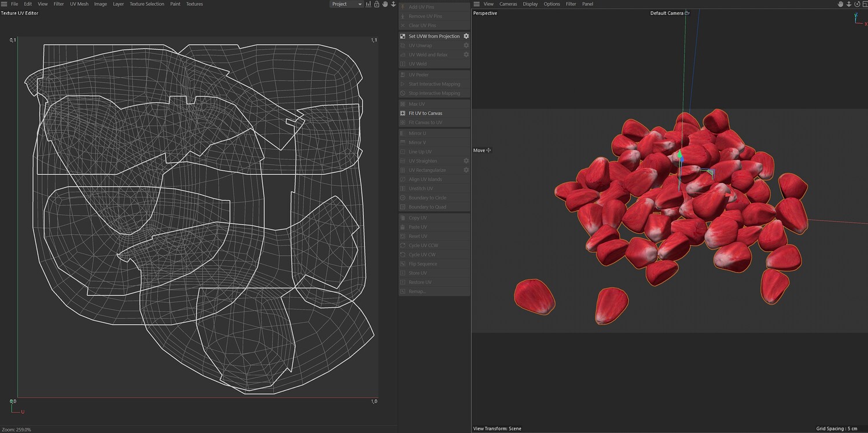This screenshot has height=433, width=868.
Task: Click the View Transform: Scene status text
Action: (497, 429)
